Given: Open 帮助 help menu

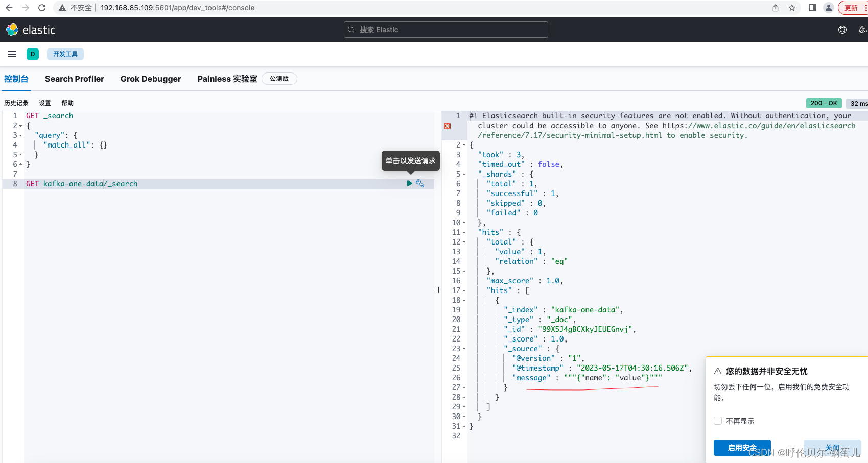Looking at the screenshot, I should click(x=67, y=103).
